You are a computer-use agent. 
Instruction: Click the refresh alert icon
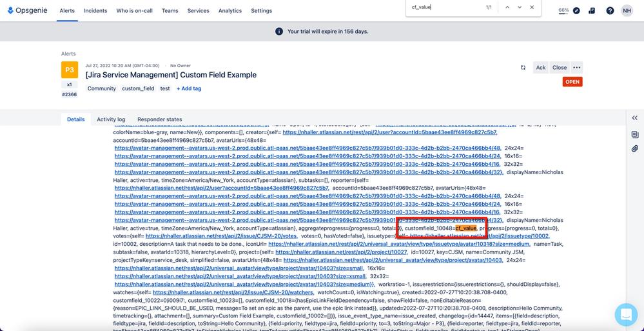pos(523,68)
